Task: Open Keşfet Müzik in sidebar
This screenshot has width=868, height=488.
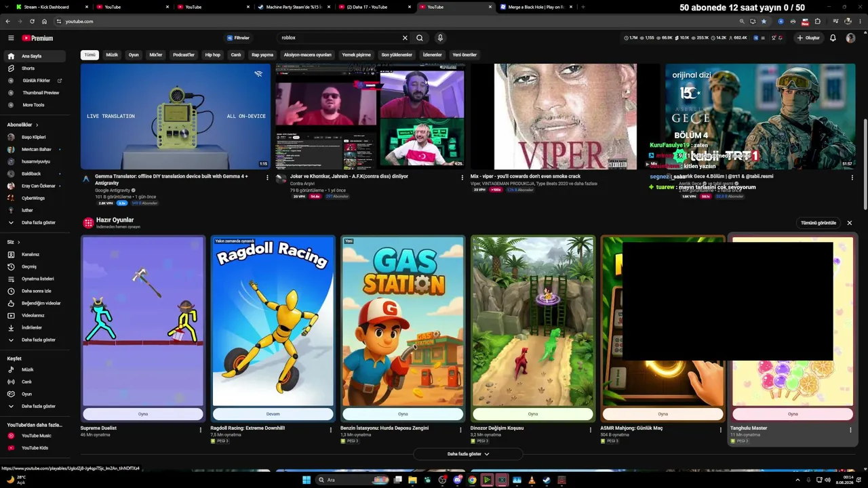Action: [36, 369]
